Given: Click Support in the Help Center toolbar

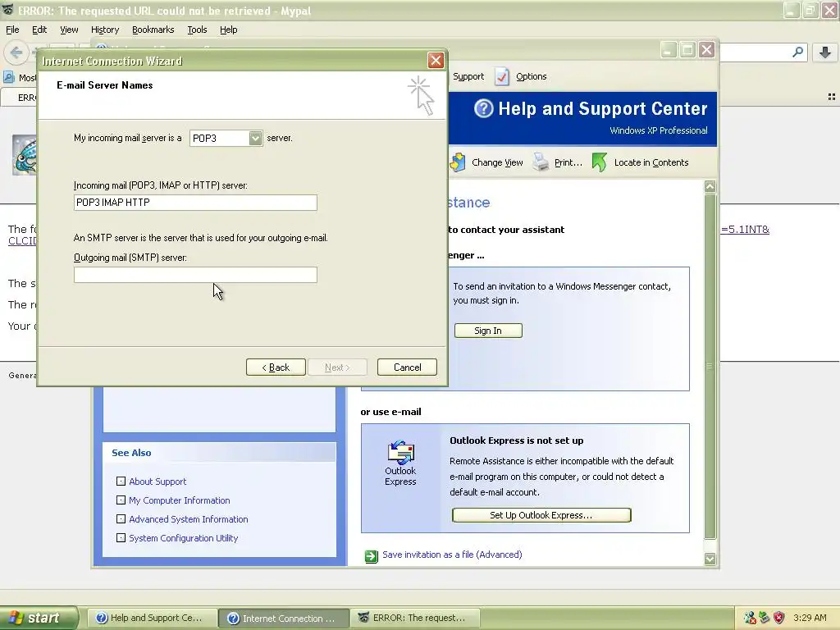Looking at the screenshot, I should point(468,76).
